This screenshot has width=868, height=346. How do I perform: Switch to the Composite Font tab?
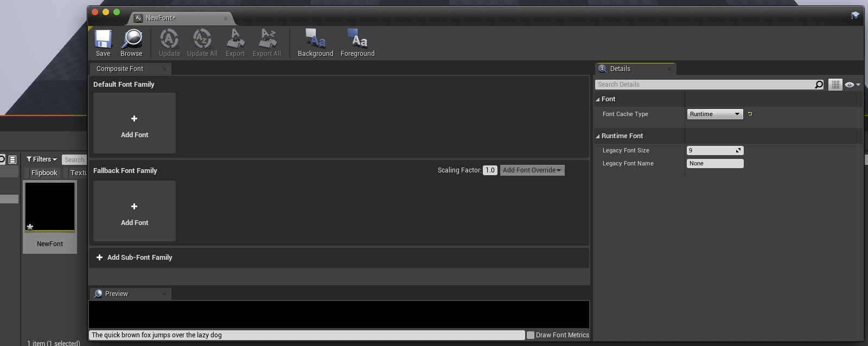tap(120, 69)
